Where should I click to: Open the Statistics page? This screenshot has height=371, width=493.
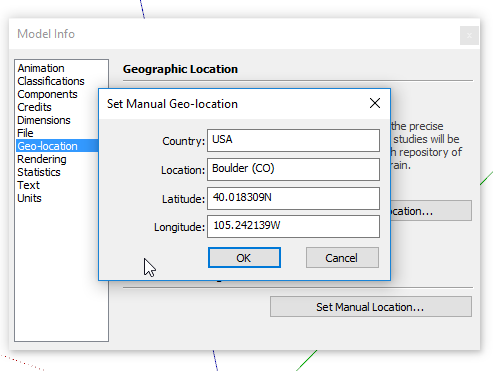pos(39,172)
